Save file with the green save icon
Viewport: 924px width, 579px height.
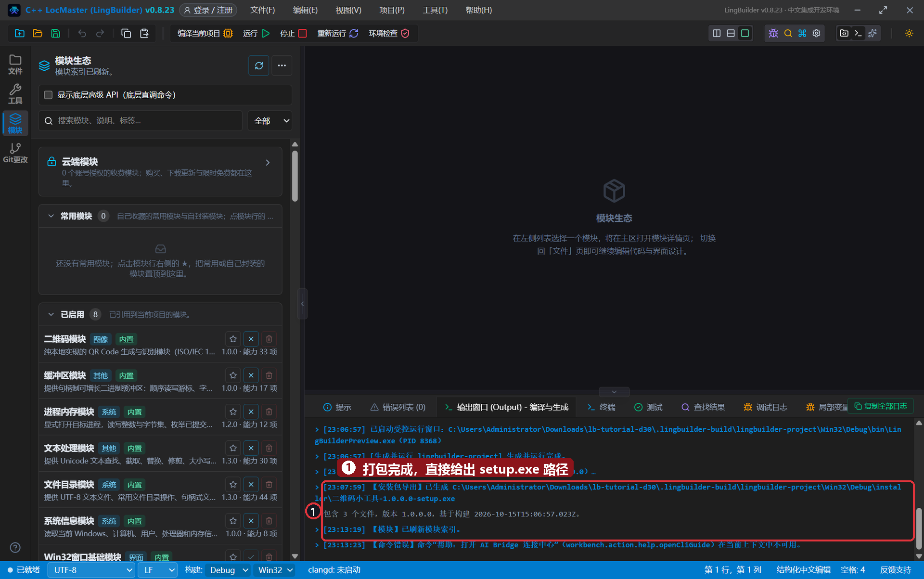pyautogui.click(x=56, y=33)
